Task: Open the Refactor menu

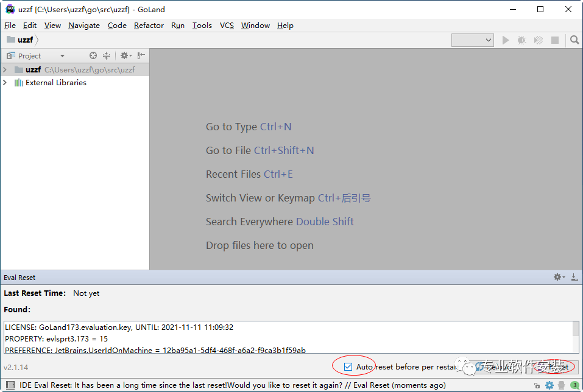Action: [x=149, y=26]
